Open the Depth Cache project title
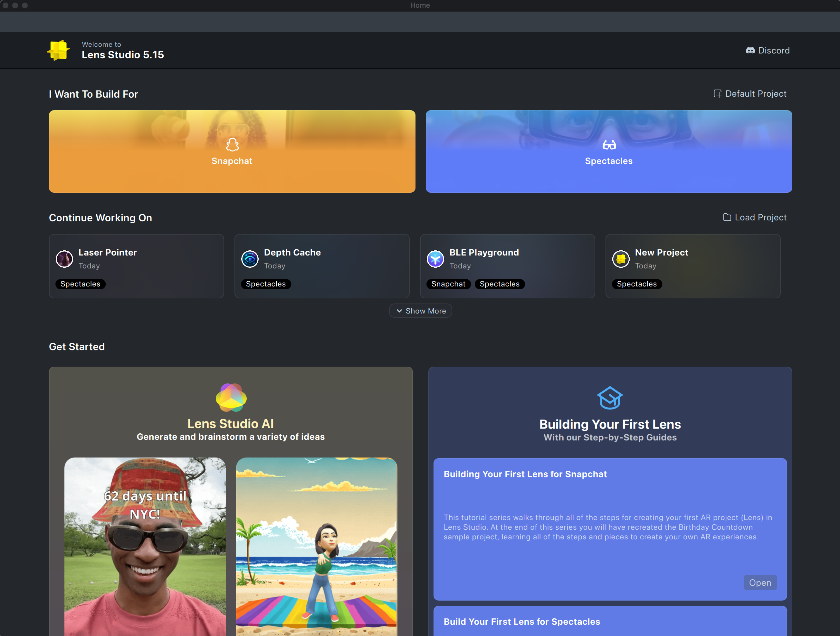 pyautogui.click(x=292, y=252)
